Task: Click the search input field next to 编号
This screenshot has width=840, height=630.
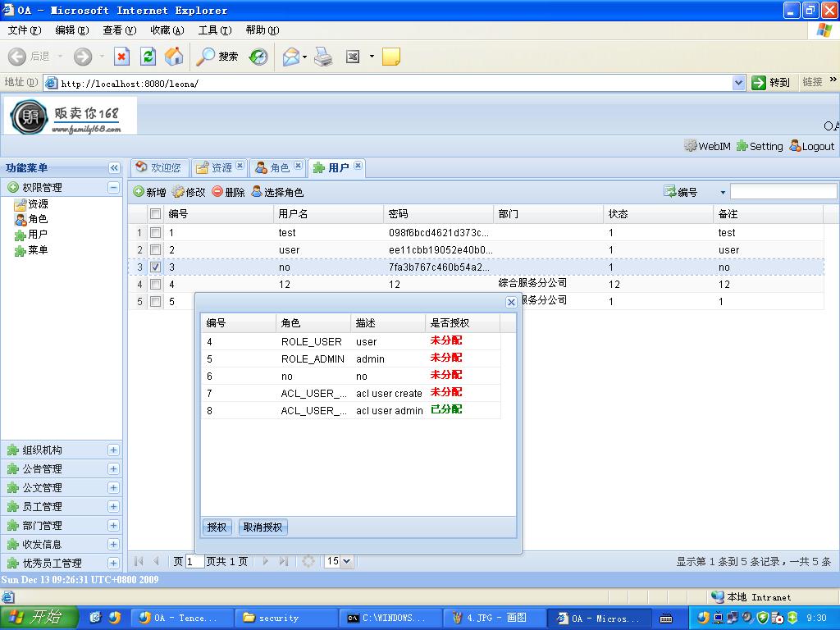Action: coord(783,192)
